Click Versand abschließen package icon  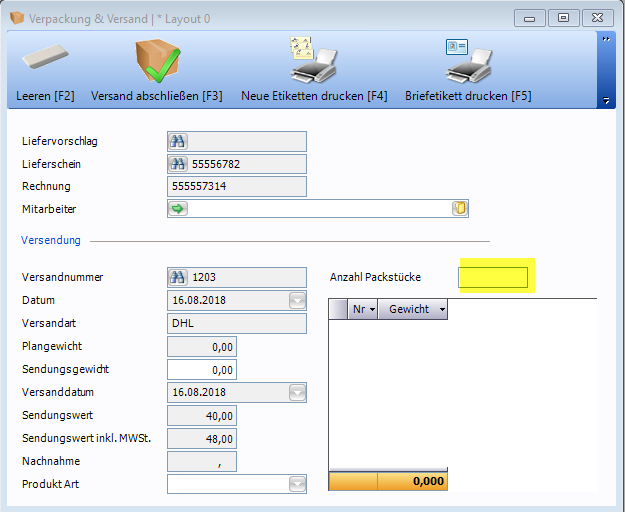pos(156,60)
